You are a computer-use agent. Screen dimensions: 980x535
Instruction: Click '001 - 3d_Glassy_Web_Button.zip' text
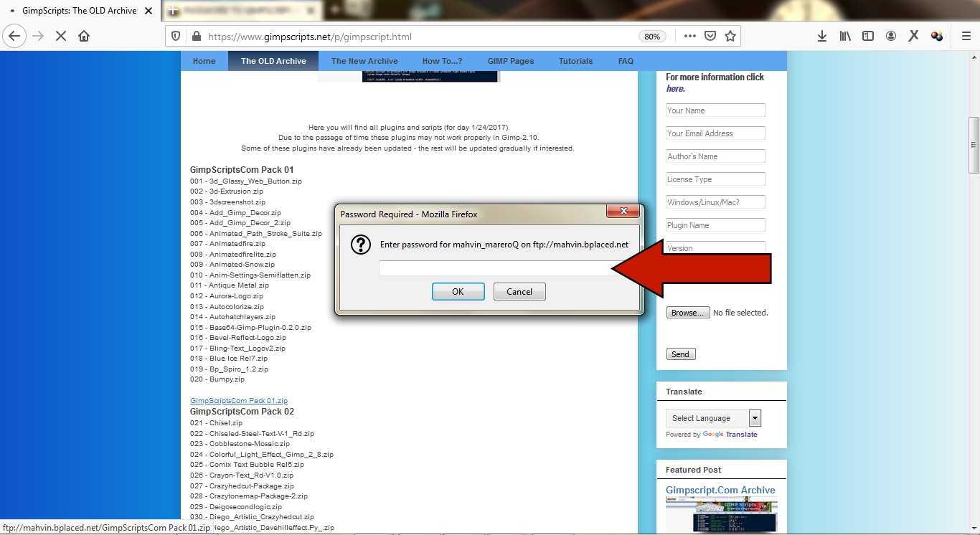(246, 181)
